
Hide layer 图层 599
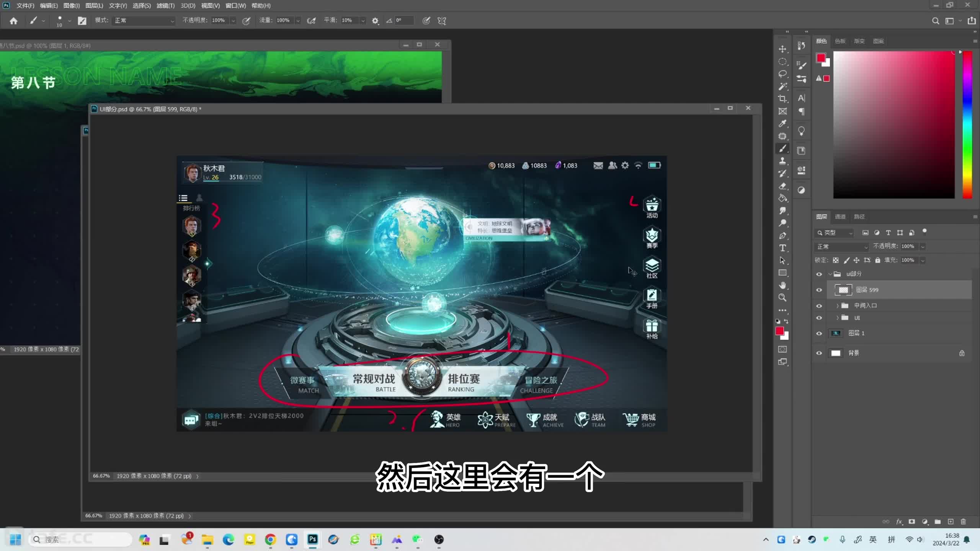tap(819, 290)
